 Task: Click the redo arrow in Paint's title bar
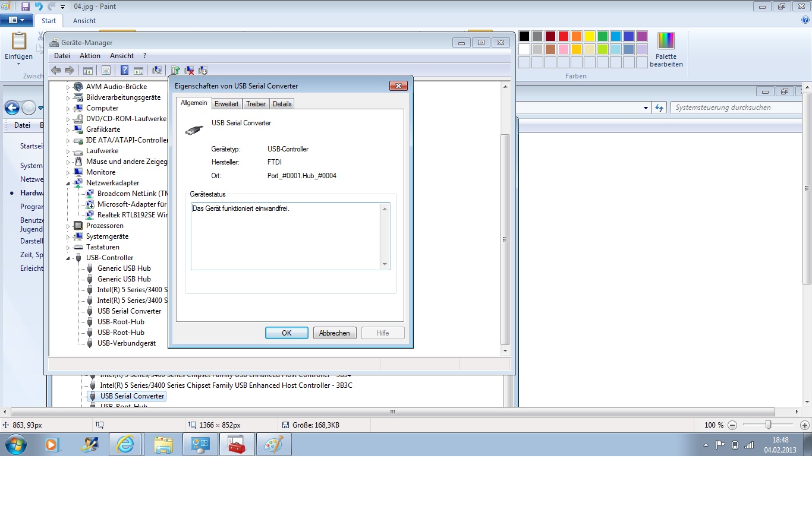click(51, 6)
